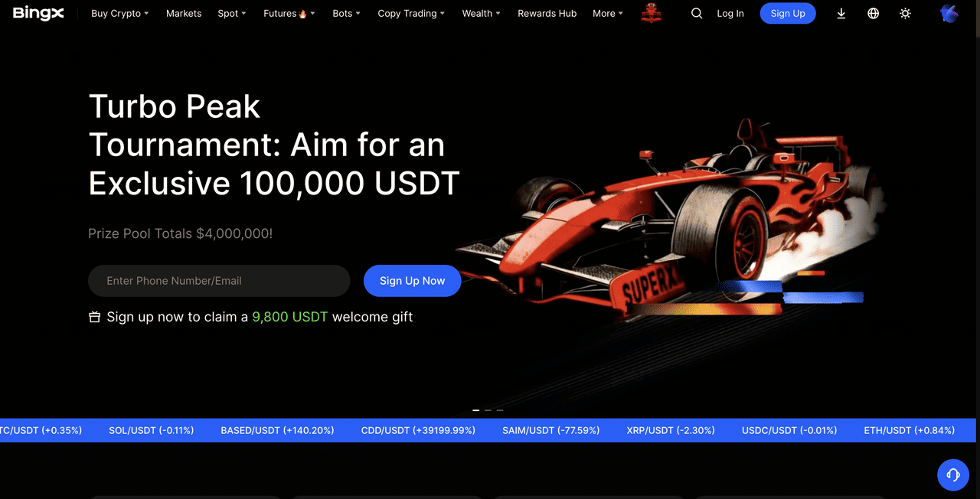
Task: Click the header Sign Up button
Action: [788, 13]
